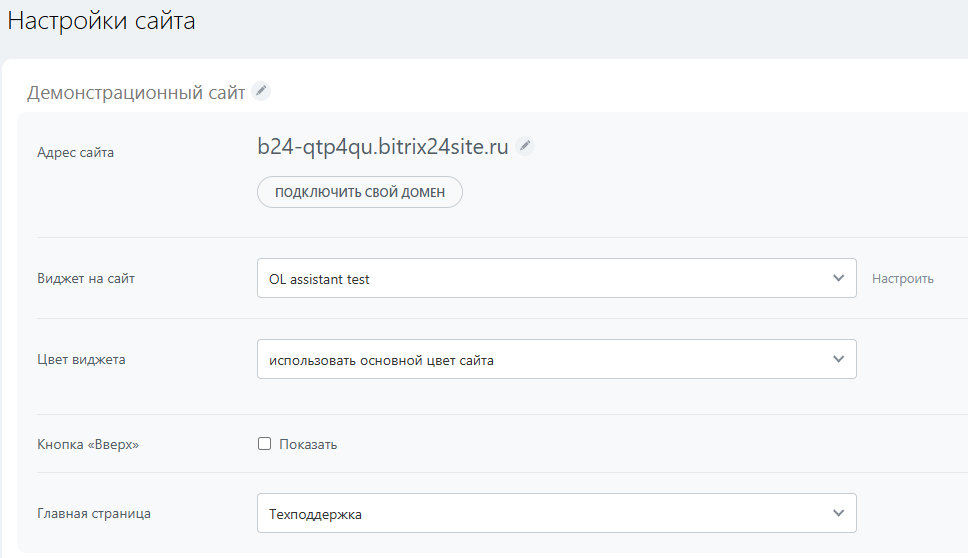Open the Виджет на сайт dropdown
This screenshot has height=558, width=968.
click(x=556, y=278)
